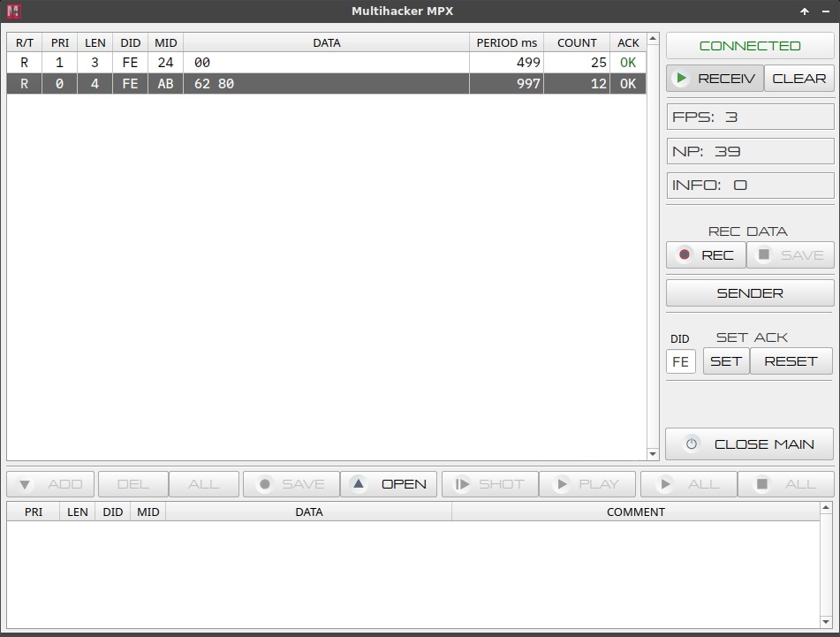The width and height of the screenshot is (840, 637).
Task: Click the ACK column header
Action: (627, 42)
